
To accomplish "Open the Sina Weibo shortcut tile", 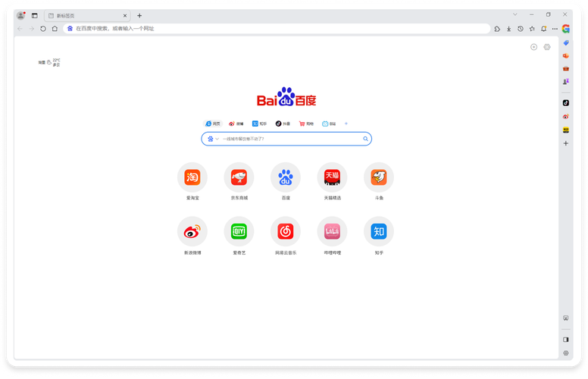I will tap(192, 231).
